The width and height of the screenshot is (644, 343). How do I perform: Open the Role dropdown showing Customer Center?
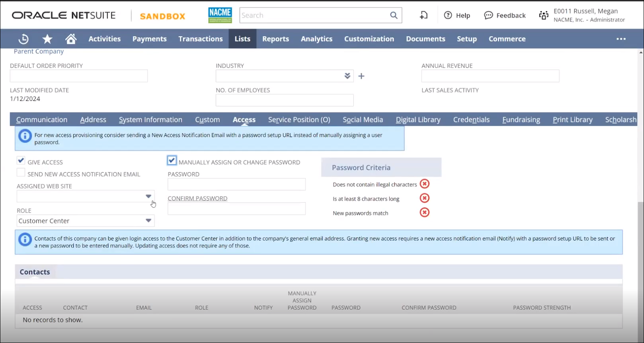pos(148,220)
